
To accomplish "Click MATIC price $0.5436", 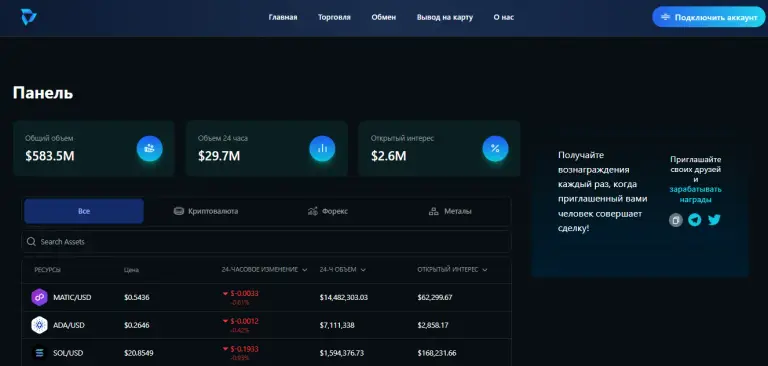I will pos(137,297).
